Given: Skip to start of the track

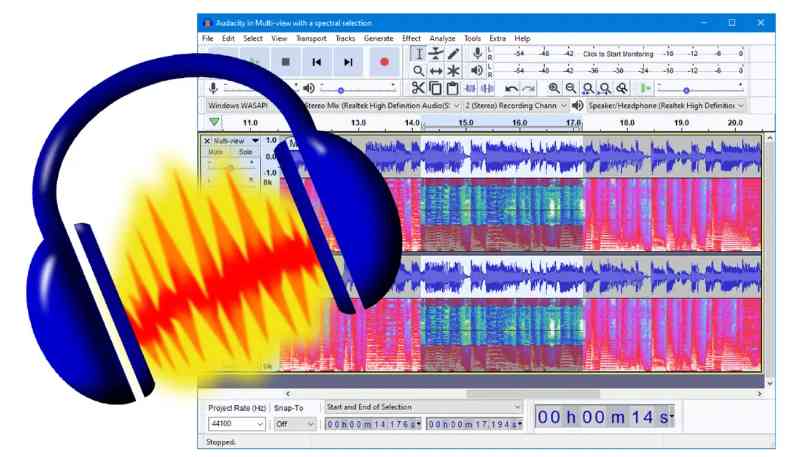Looking at the screenshot, I should 316,62.
